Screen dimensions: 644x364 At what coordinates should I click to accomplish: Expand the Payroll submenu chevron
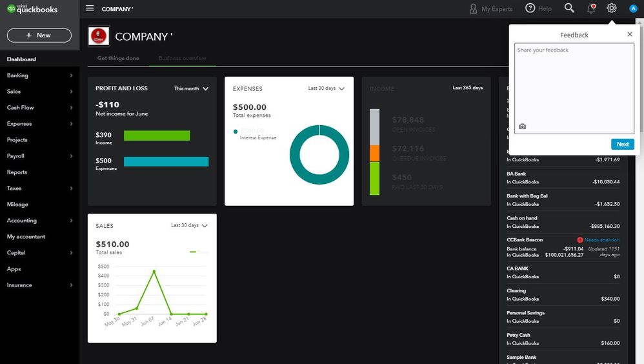tap(72, 156)
